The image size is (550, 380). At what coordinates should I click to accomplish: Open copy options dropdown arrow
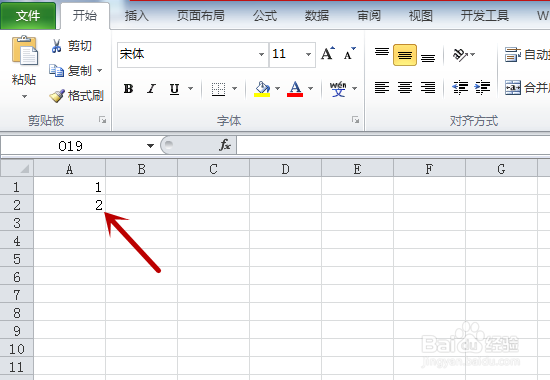tap(100, 71)
